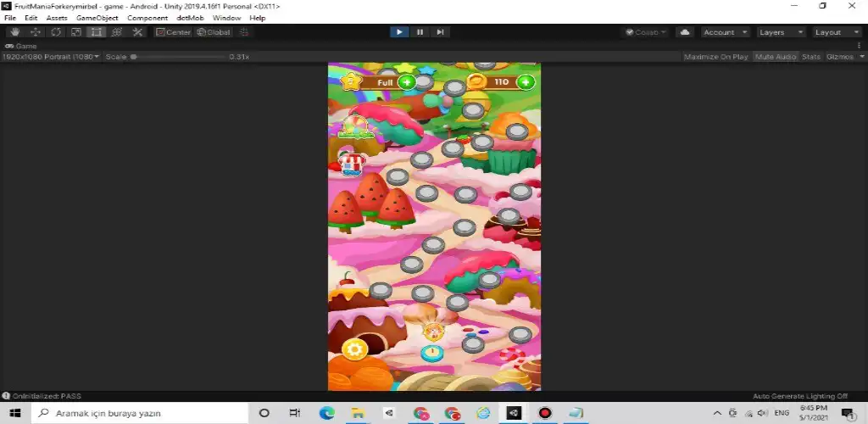The width and height of the screenshot is (868, 424).
Task: Click the Step frame button
Action: (440, 32)
